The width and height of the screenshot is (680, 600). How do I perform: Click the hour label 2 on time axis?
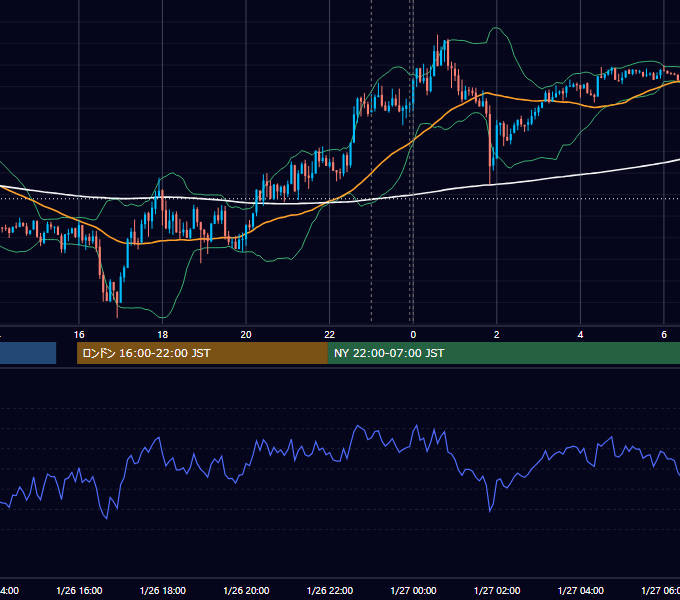tap(497, 335)
